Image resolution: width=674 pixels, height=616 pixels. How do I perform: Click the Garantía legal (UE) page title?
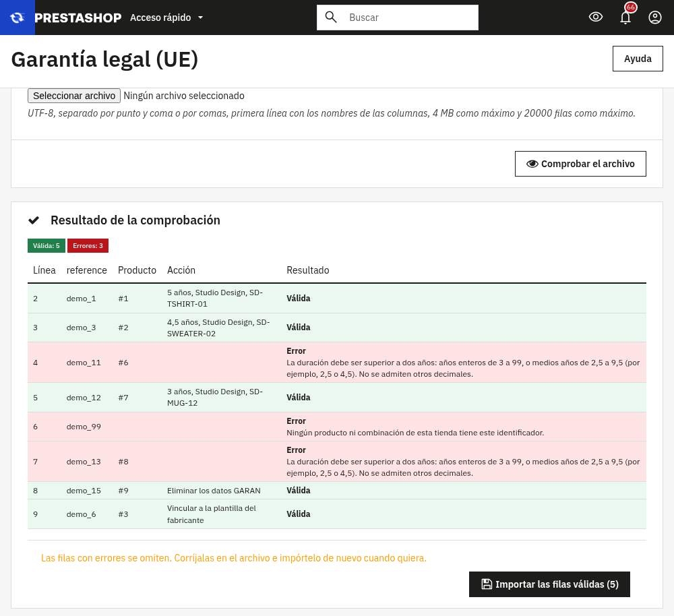[x=104, y=59]
